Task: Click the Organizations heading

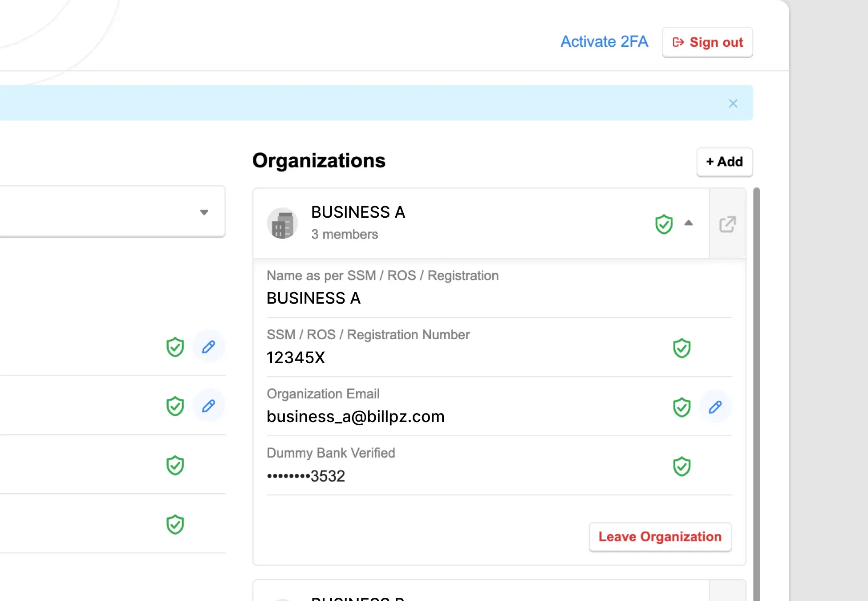Action: click(x=319, y=161)
